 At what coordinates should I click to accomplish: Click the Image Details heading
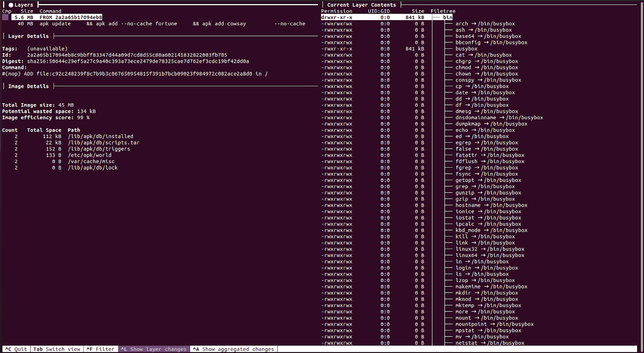pos(28,86)
